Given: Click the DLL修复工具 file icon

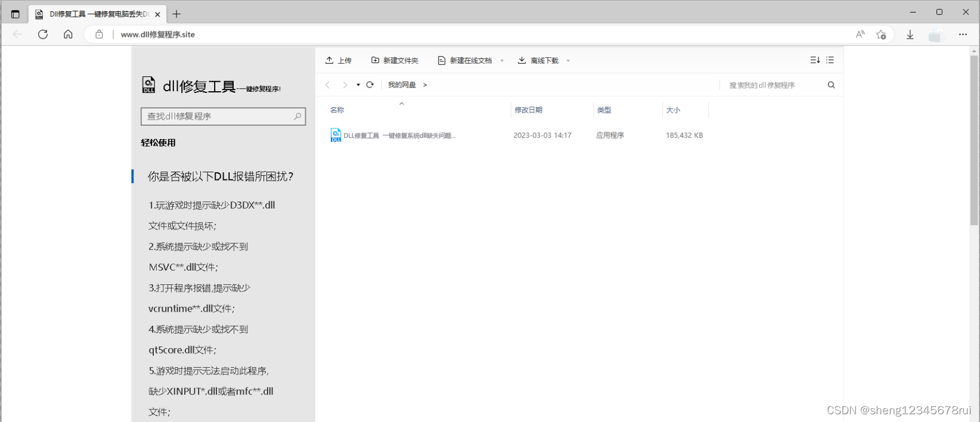Looking at the screenshot, I should pyautogui.click(x=336, y=135).
